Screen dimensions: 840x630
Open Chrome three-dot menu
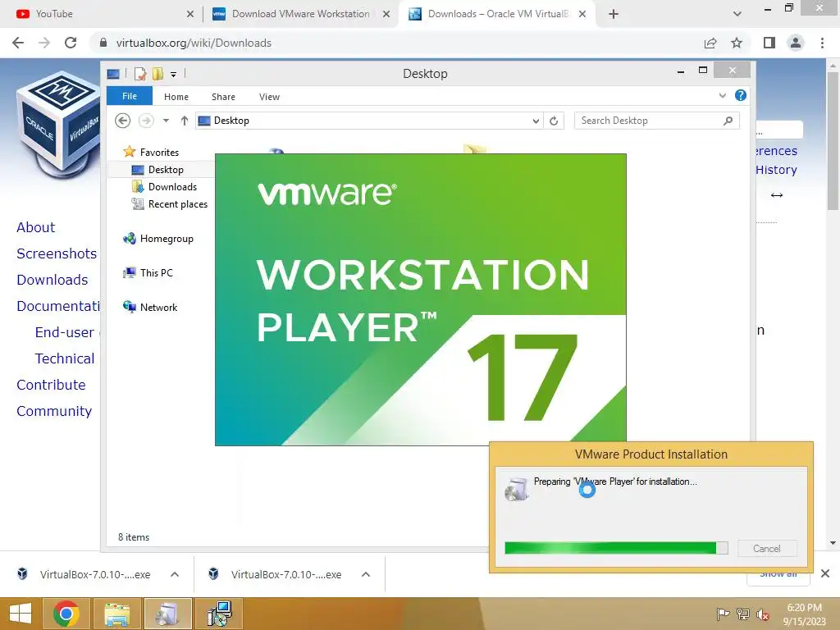pyautogui.click(x=822, y=43)
